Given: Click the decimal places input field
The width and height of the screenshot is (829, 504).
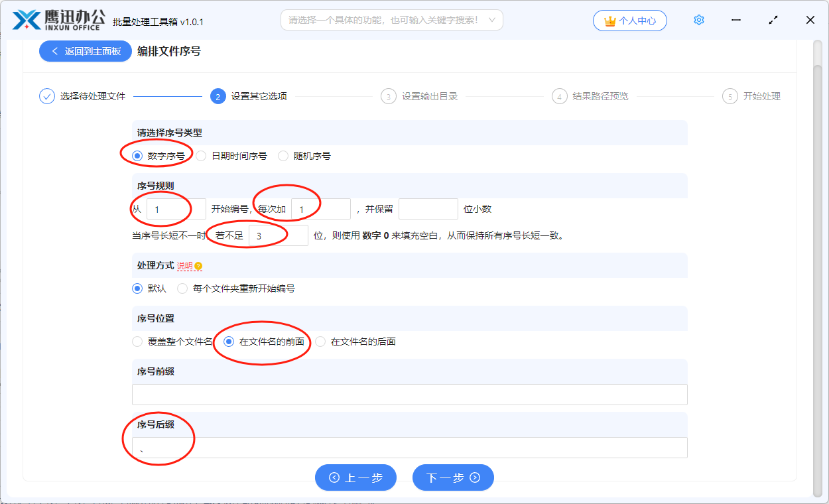Looking at the screenshot, I should pos(428,209).
